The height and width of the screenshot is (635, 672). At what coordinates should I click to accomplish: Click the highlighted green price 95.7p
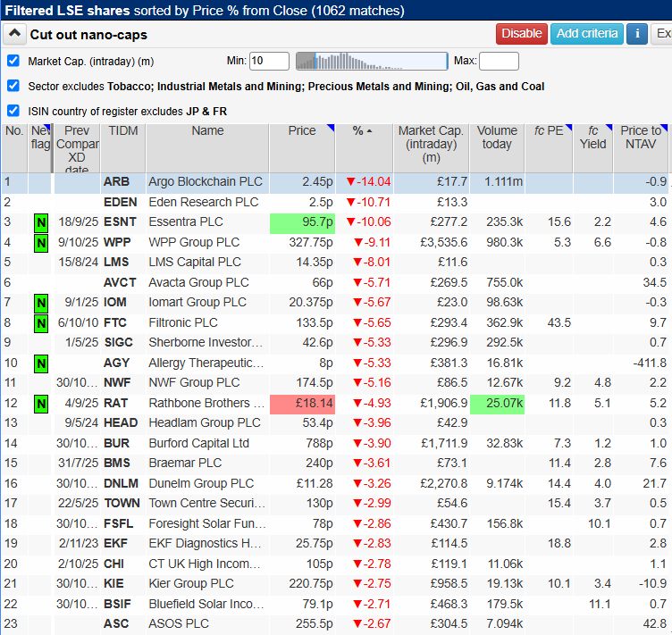tap(302, 222)
